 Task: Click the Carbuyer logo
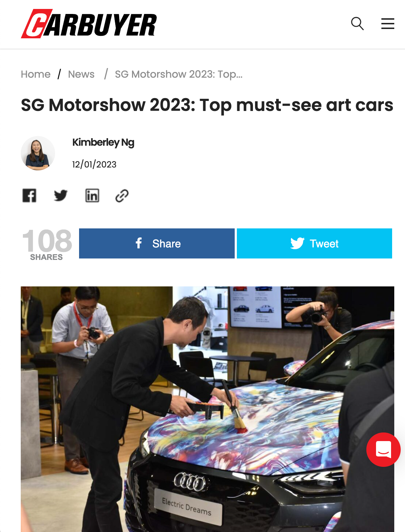pos(89,24)
